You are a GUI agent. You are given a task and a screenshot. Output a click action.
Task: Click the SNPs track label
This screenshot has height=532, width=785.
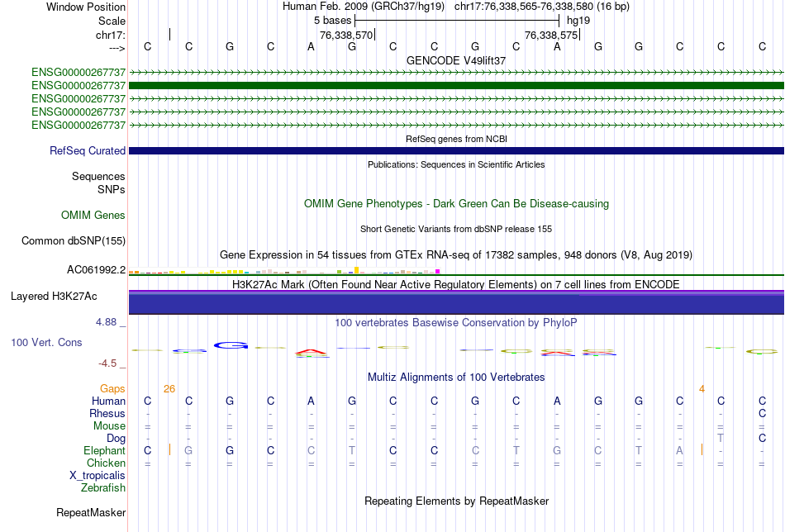112,189
